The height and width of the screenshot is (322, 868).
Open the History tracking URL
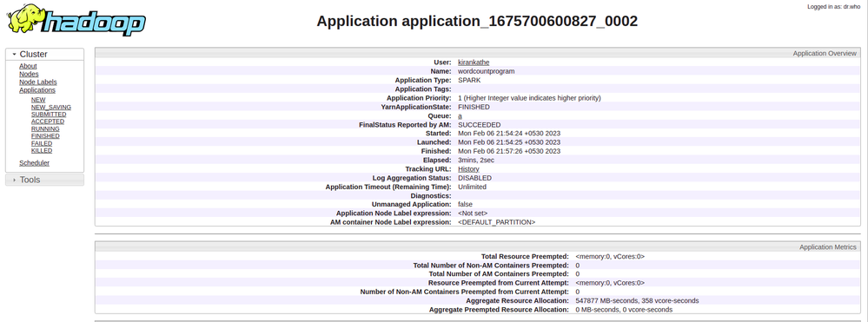pos(469,168)
